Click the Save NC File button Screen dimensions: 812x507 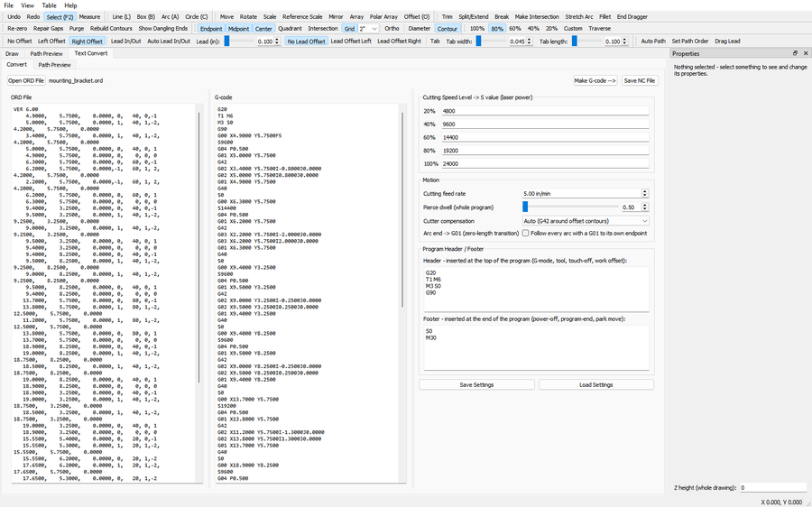[640, 80]
